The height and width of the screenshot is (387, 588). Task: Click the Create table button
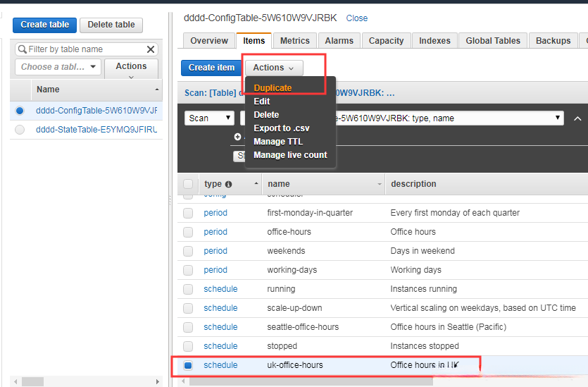(44, 25)
